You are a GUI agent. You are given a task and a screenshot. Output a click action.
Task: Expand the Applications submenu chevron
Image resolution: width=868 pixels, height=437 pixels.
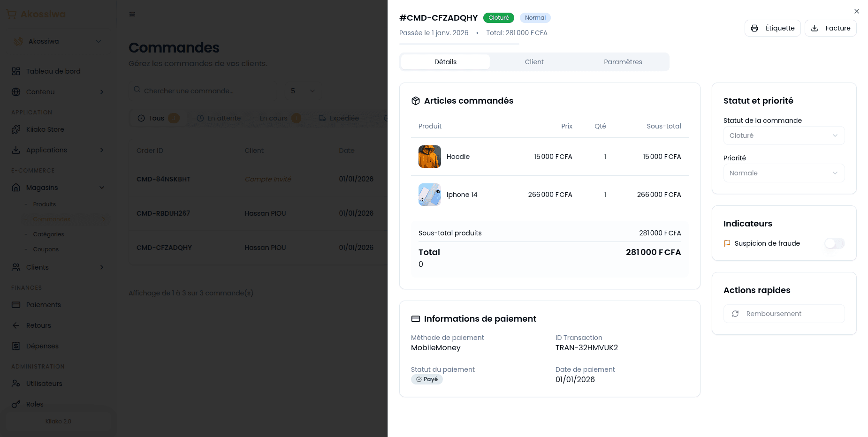[x=102, y=150]
